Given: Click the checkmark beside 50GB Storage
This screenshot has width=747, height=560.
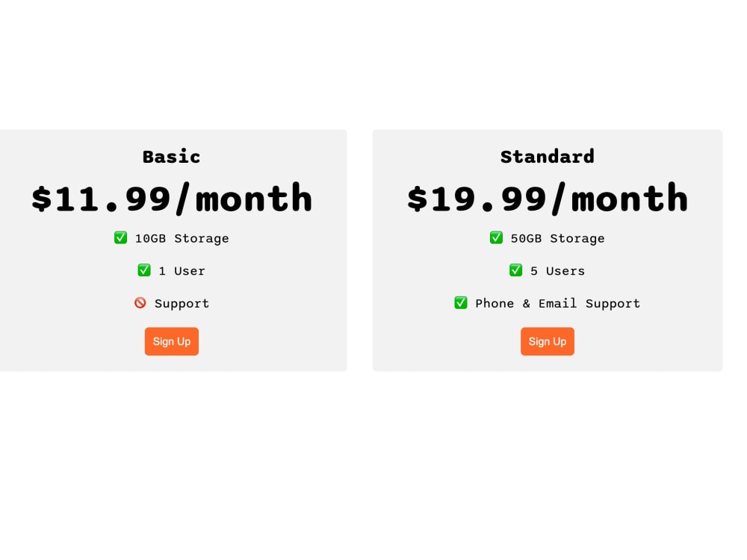Looking at the screenshot, I should [496, 237].
